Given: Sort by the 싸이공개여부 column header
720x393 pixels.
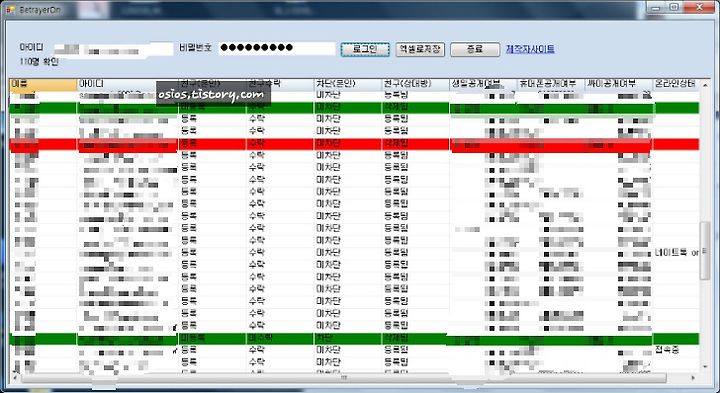Looking at the screenshot, I should (x=618, y=84).
